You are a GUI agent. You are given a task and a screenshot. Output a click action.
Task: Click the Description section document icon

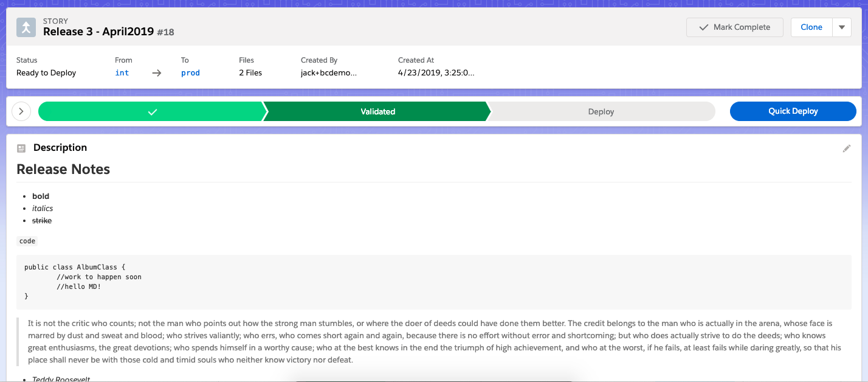pyautogui.click(x=21, y=147)
